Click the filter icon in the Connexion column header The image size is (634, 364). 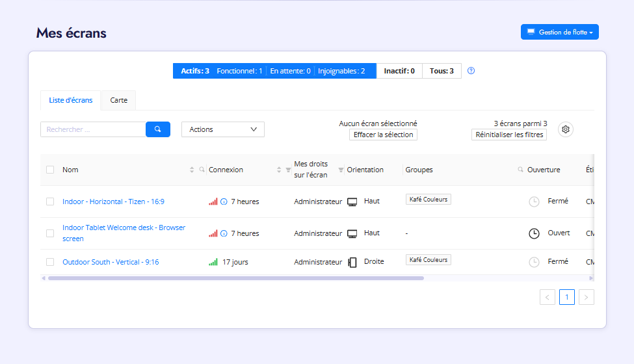coord(288,170)
